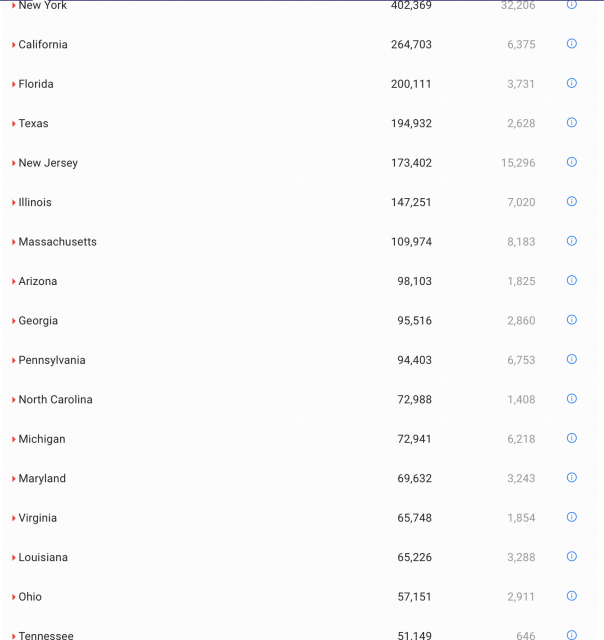This screenshot has height=640, width=604.
Task: Click Massachusetts deaths figure 8,183
Action: point(521,242)
